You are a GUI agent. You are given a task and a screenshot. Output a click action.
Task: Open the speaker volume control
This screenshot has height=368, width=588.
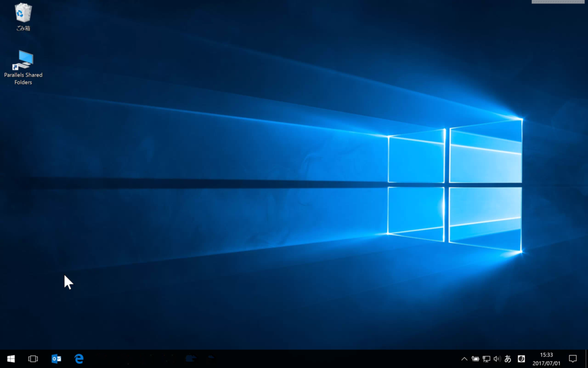pos(497,359)
